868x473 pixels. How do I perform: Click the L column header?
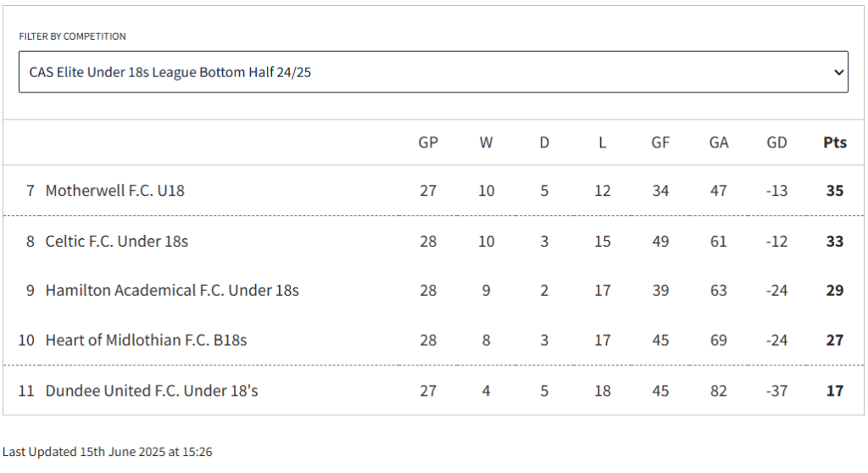coord(603,143)
